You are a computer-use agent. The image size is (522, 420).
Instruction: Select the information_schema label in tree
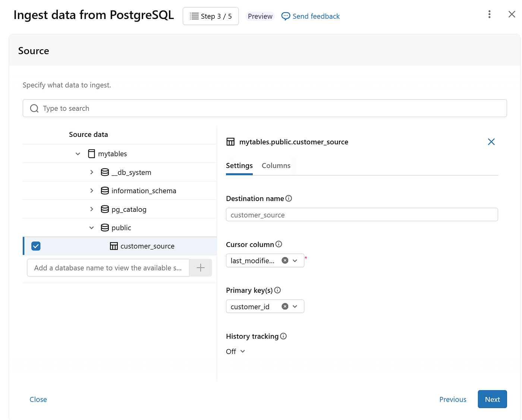(x=144, y=191)
